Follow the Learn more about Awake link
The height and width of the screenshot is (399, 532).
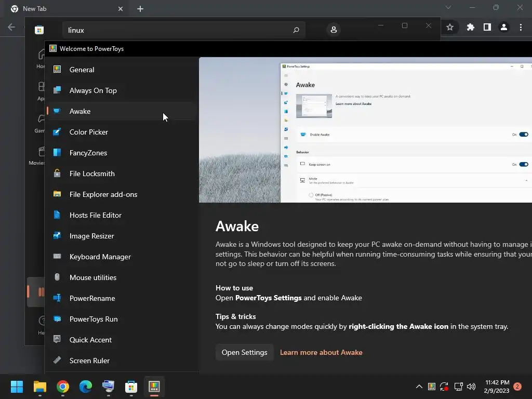[321, 352]
